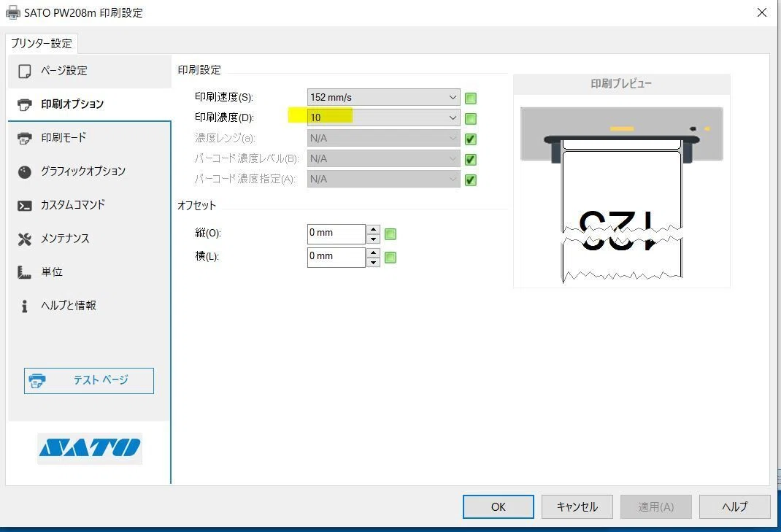Select the プリンター設定 tab
The image size is (781, 532).
click(42, 44)
